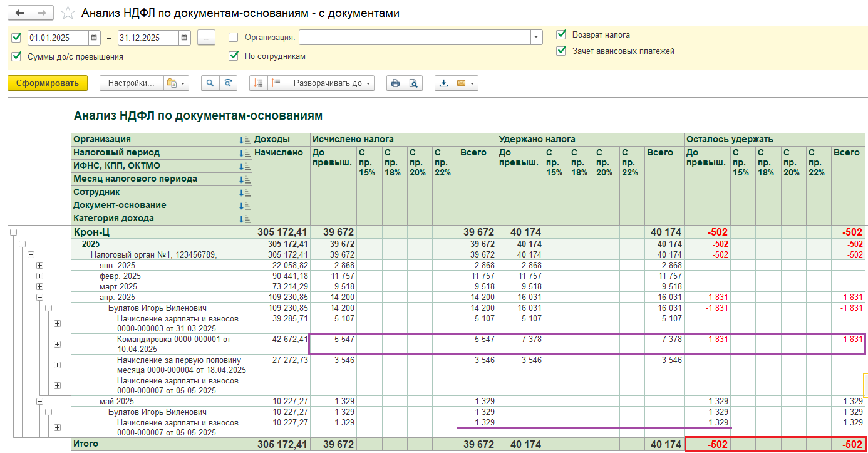Collapse the Крон-Ц organization group
The width and height of the screenshot is (868, 453).
click(13, 232)
